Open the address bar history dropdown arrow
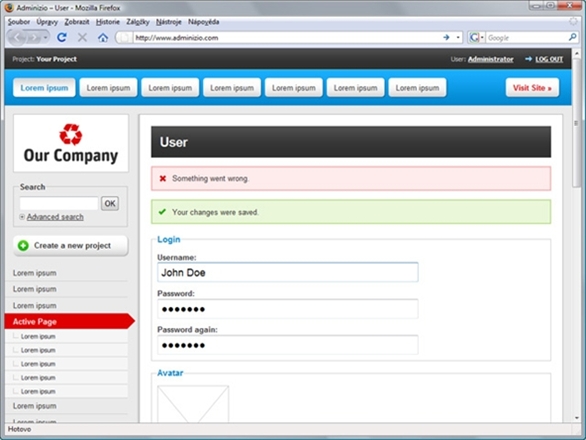 (458, 37)
